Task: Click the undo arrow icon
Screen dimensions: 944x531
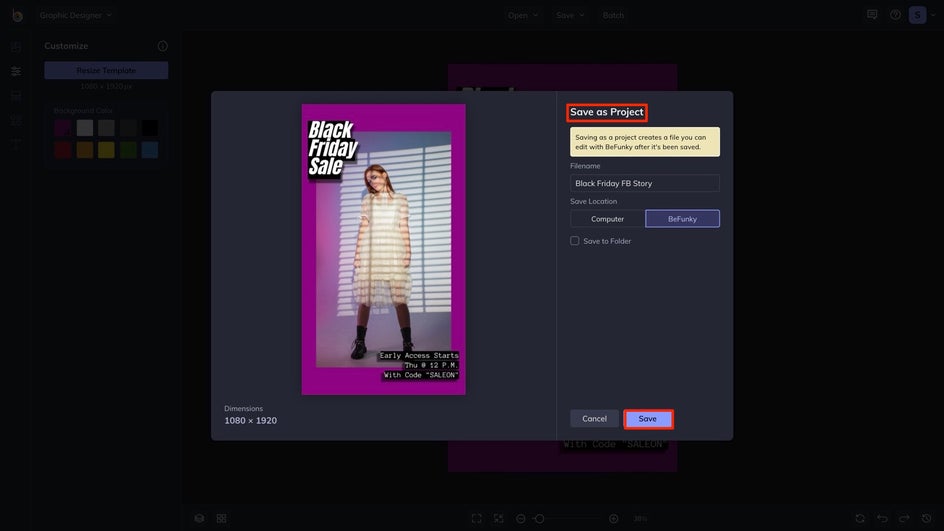Action: [x=882, y=518]
